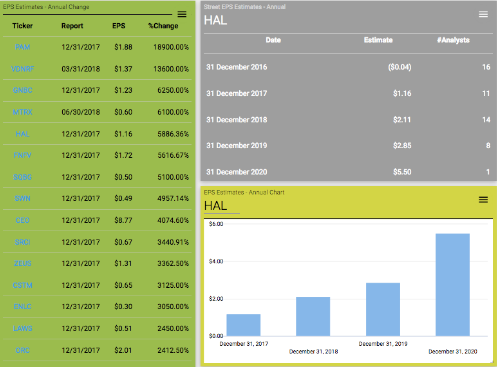Click the $1.88 EPS value
Viewport: 497px width, 367px height.
[123, 47]
